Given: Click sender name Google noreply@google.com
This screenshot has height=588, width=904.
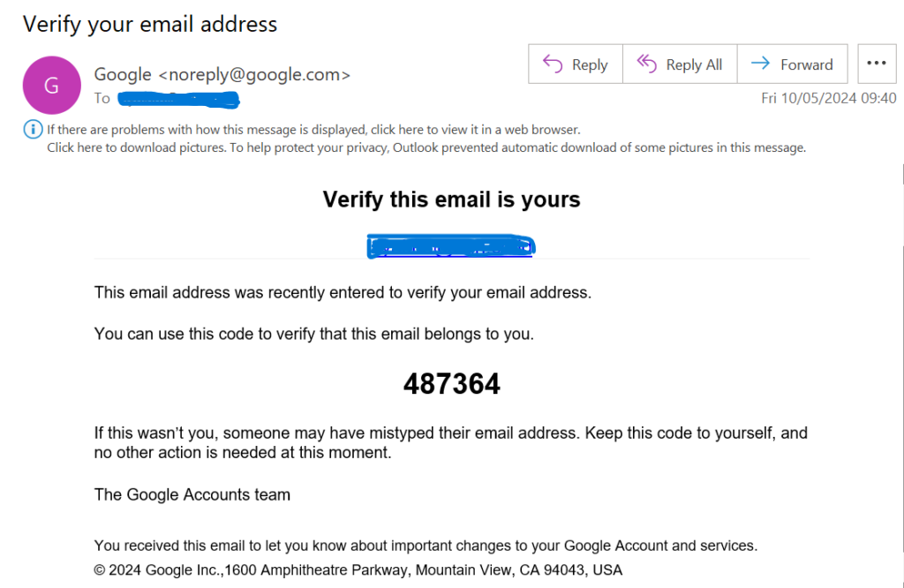Looking at the screenshot, I should pos(222,74).
